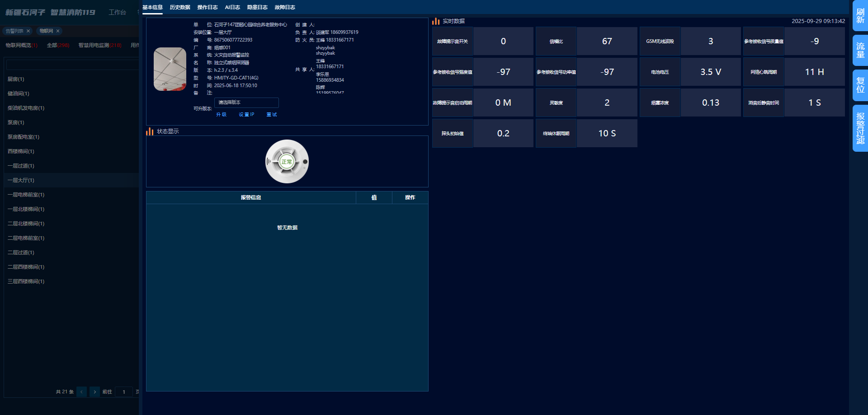Click the previous page arrow in pagination
Viewport: 868px width, 415px height.
[81, 392]
